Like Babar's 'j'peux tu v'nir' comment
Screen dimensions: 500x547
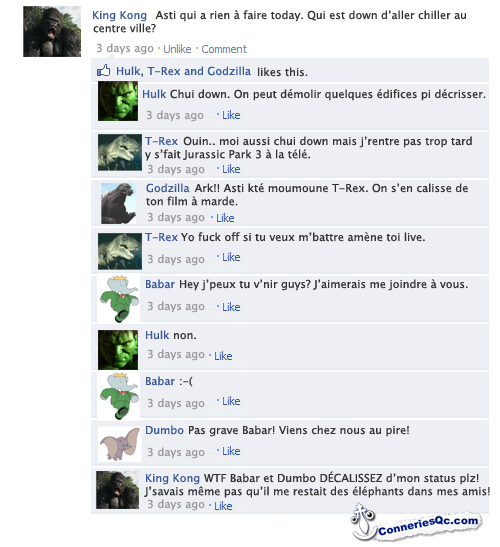[231, 307]
